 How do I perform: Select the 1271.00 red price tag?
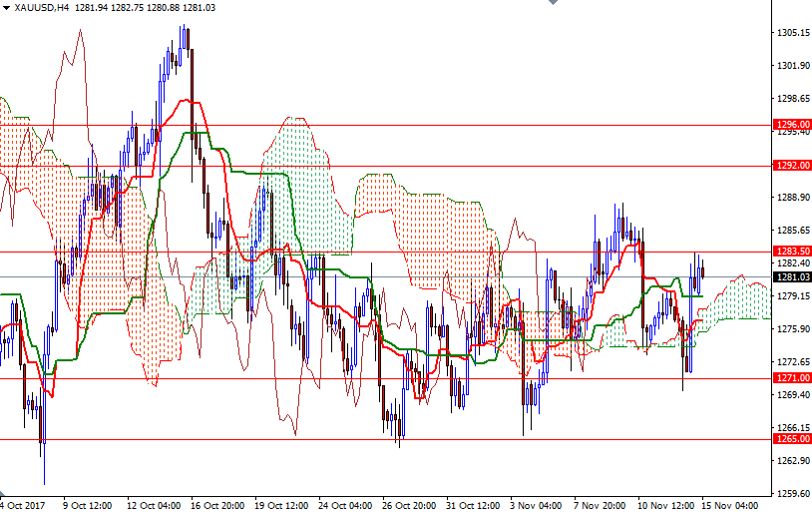(791, 378)
